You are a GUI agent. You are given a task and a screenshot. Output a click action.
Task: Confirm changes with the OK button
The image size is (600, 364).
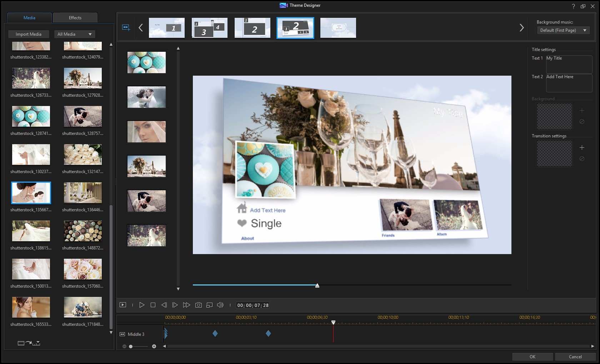tap(532, 357)
